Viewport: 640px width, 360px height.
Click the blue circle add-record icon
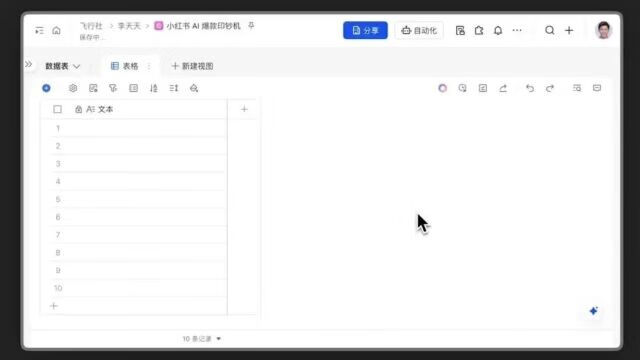pos(47,88)
